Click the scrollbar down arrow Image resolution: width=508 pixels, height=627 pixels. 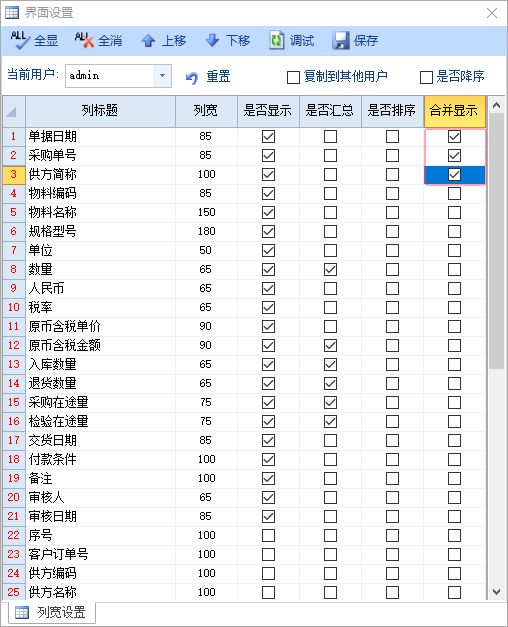pyautogui.click(x=497, y=591)
